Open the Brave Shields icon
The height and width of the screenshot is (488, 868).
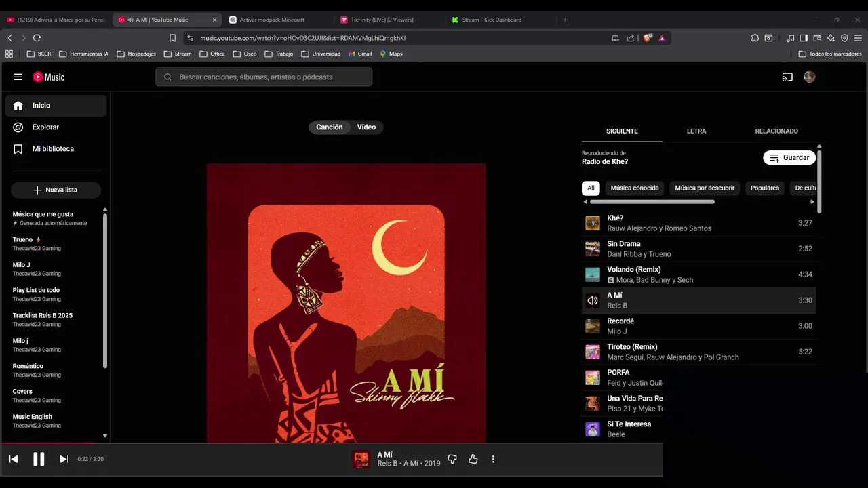(x=647, y=38)
